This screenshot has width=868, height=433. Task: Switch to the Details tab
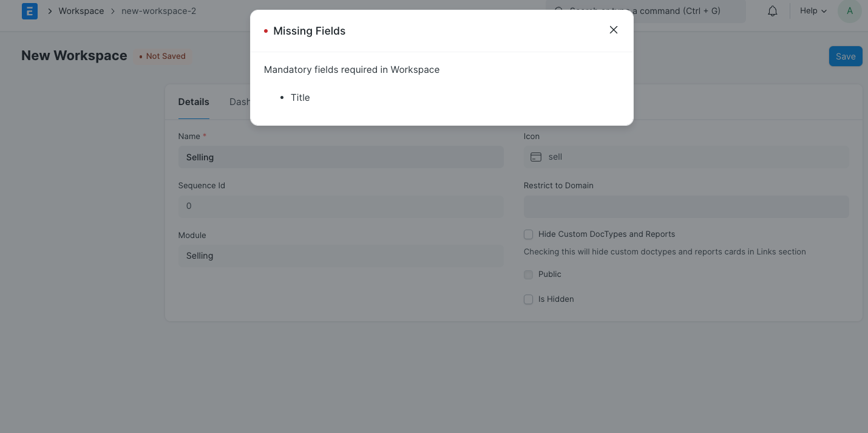click(194, 101)
